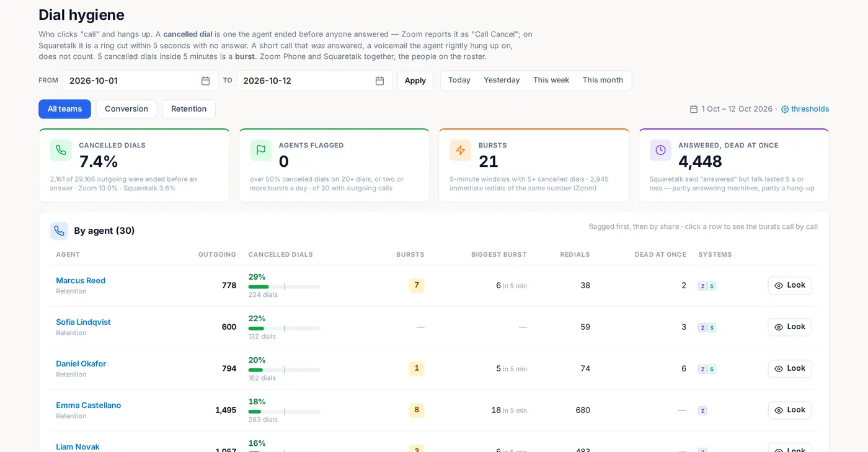Click Look button for Marcus Reed
This screenshot has width=868, height=452.
[790, 285]
